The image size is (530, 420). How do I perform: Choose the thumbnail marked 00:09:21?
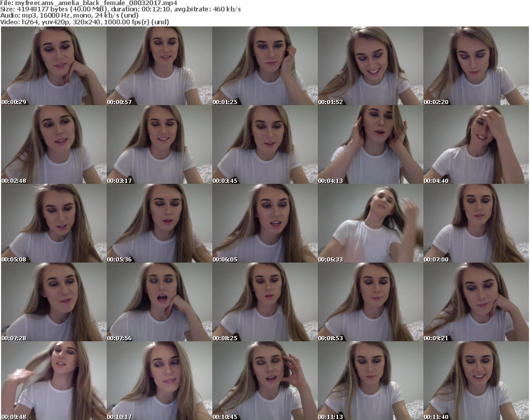click(476, 302)
